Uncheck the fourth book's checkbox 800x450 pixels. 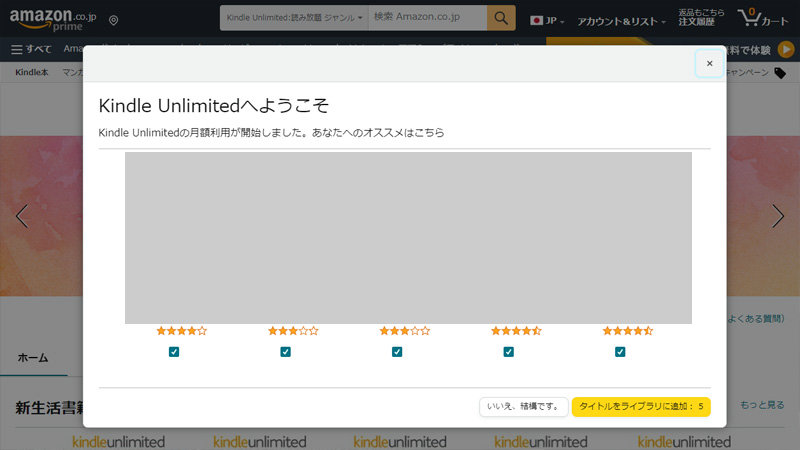pyautogui.click(x=509, y=352)
